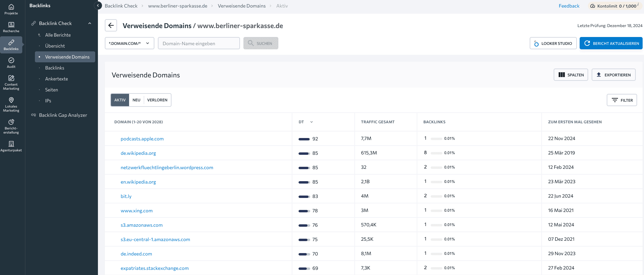Open the Ankertexte menu item
The image size is (644, 275).
pos(56,79)
